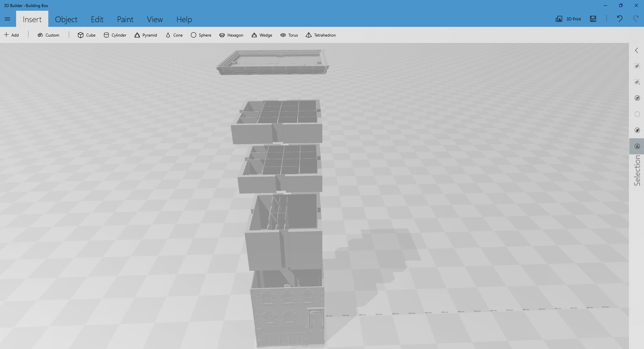
Task: Click the vertical Selection label
Action: [x=637, y=170]
